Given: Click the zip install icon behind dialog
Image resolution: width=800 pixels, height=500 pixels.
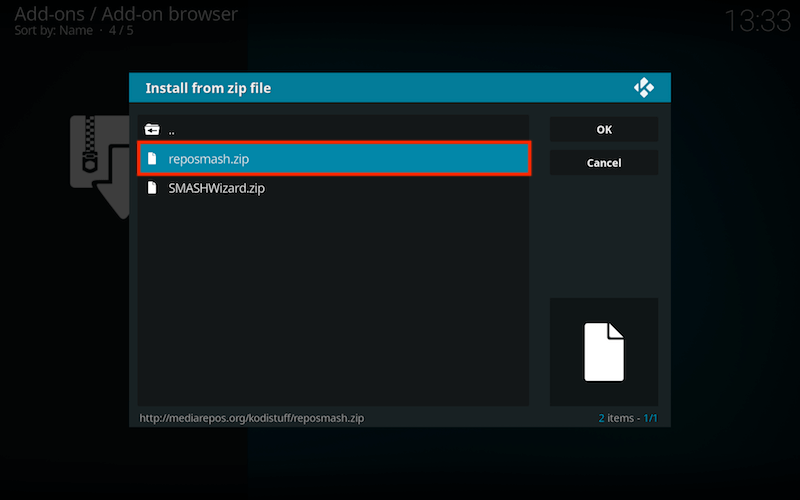Looking at the screenshot, I should click(100, 166).
